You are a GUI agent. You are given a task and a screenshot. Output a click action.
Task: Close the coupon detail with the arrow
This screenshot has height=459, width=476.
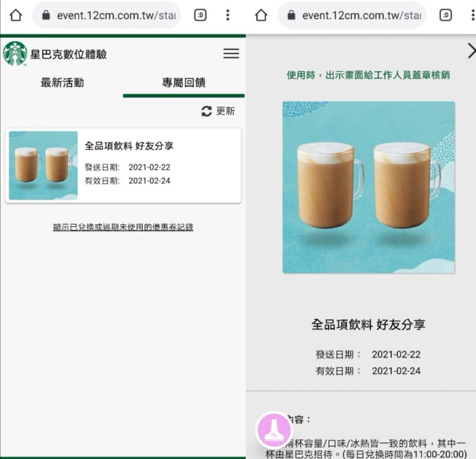(472, 51)
